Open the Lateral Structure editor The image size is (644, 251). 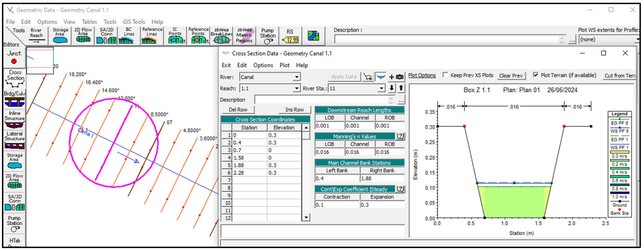14,140
